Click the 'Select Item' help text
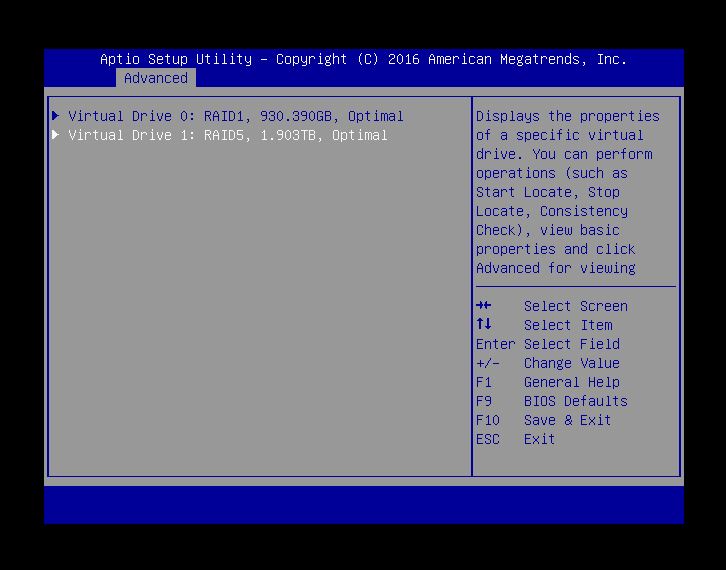Screen dimensions: 726x570 [x=568, y=325]
